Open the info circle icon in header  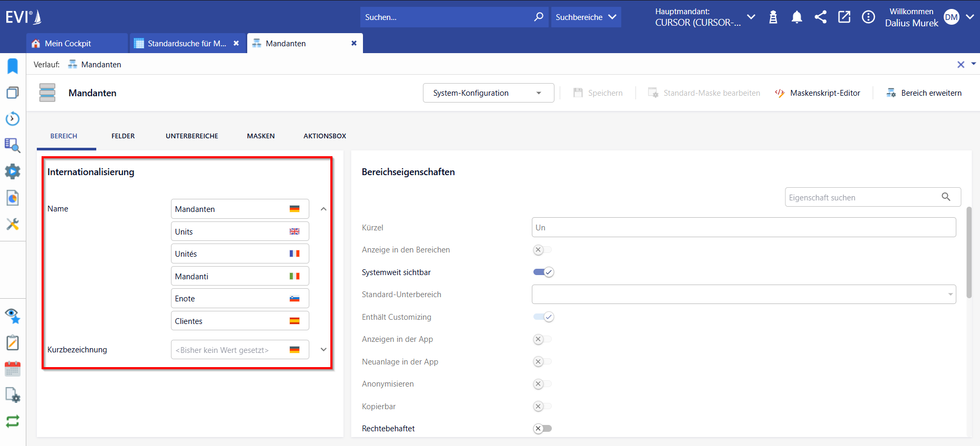[x=868, y=17]
